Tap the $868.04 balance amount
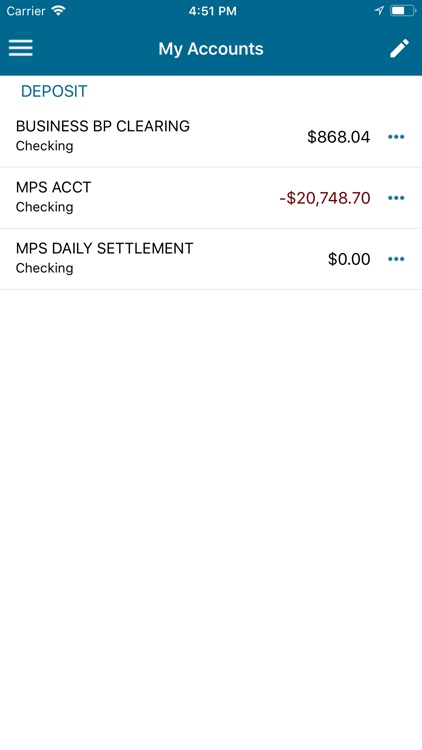This screenshot has height=750, width=422. [339, 137]
